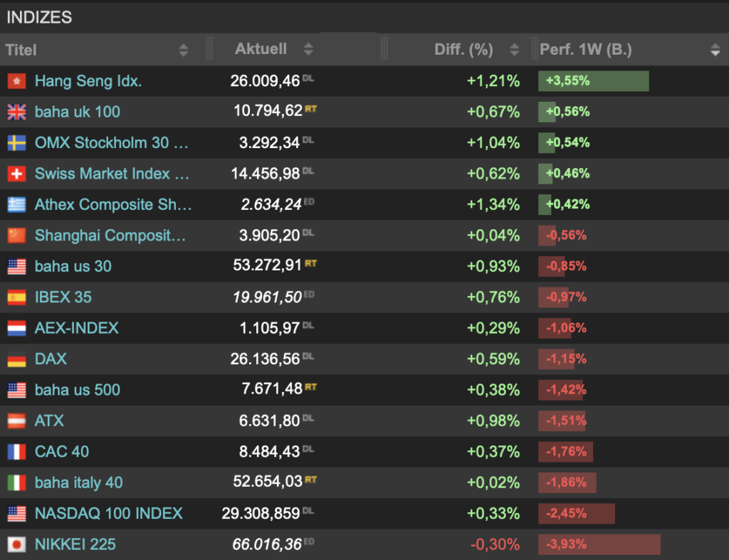729x560 pixels.
Task: Open the CAC 40 link
Action: click(x=62, y=452)
